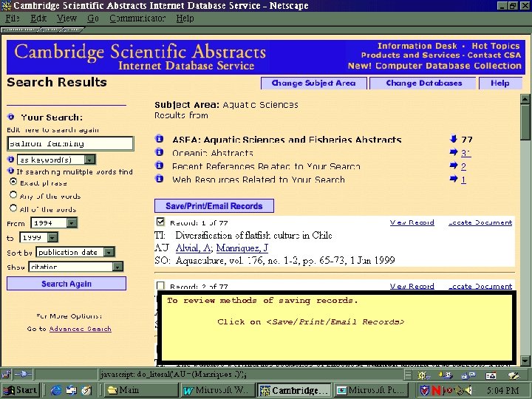Screen dimensions: 532x399
Task: Open the Communicator menu
Action: (x=137, y=18)
